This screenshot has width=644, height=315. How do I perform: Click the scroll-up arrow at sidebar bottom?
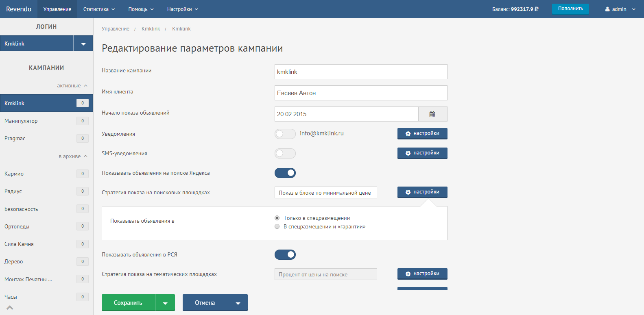[10, 308]
